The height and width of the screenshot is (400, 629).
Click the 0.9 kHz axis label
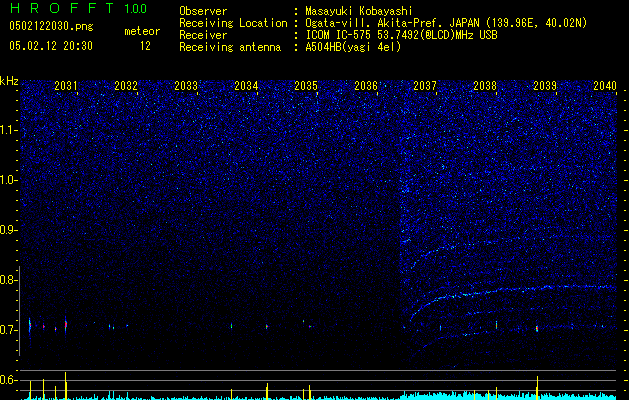coord(9,230)
